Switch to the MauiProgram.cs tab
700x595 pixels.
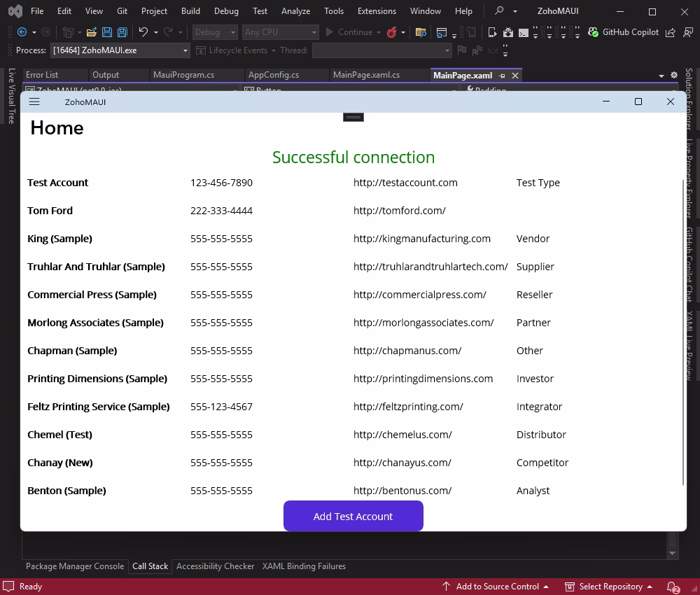point(184,75)
